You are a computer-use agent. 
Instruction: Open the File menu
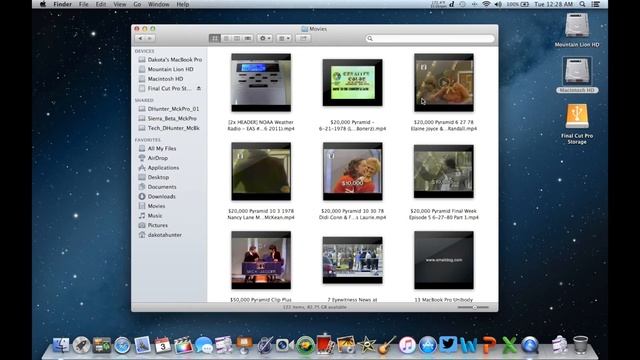84,4
